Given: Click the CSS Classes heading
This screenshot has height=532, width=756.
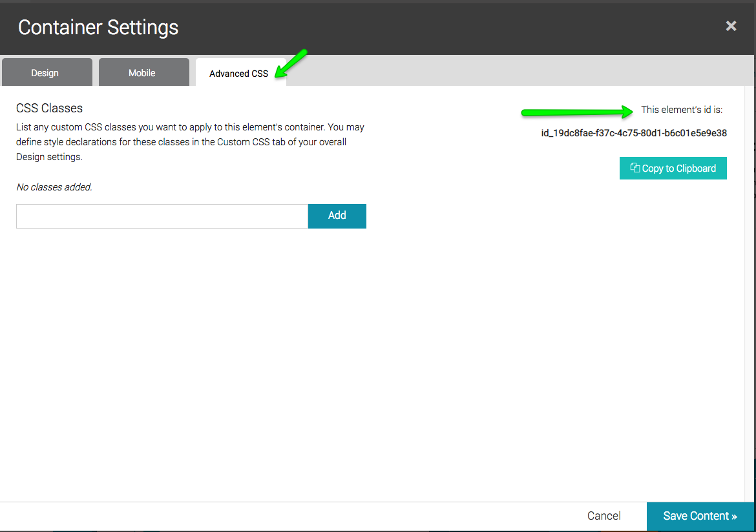Looking at the screenshot, I should click(49, 108).
